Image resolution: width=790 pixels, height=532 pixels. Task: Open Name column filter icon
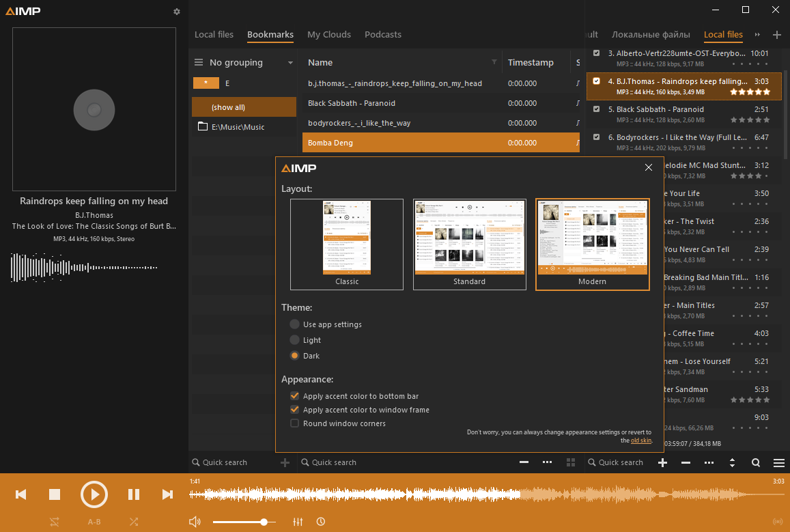494,62
